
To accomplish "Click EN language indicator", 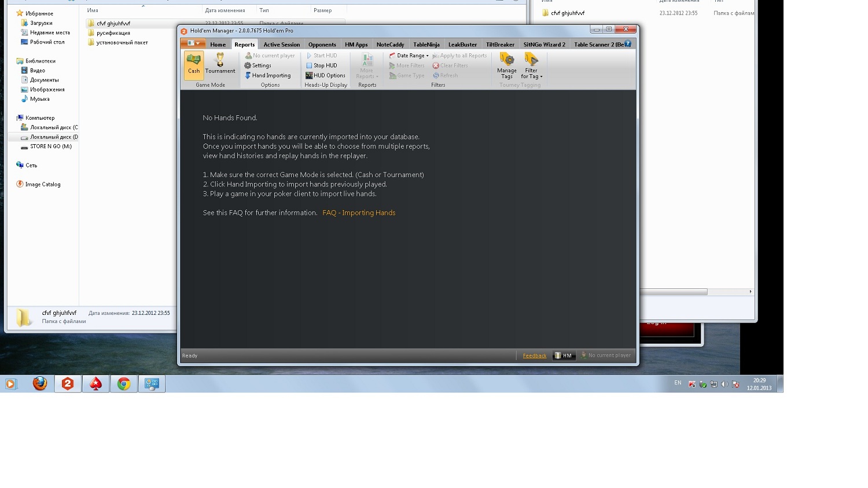I will coord(678,383).
